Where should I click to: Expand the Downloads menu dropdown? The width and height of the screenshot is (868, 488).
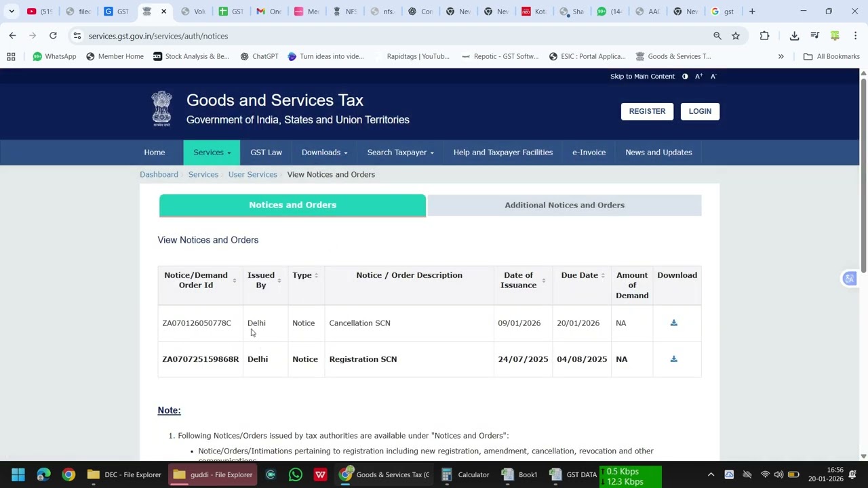[324, 152]
